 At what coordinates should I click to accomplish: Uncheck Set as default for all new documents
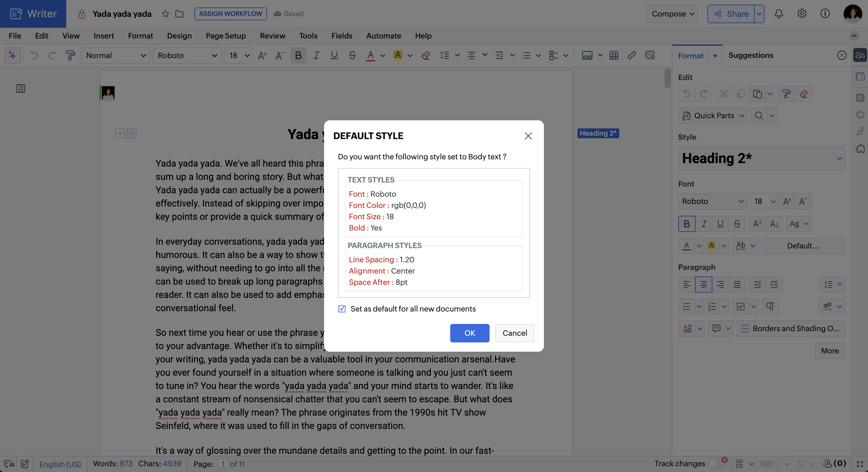tap(342, 309)
